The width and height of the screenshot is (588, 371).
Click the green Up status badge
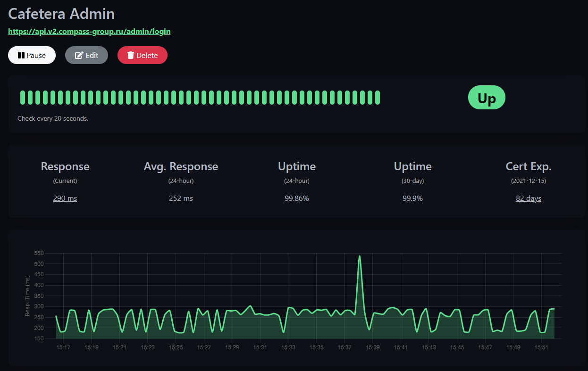pyautogui.click(x=486, y=98)
